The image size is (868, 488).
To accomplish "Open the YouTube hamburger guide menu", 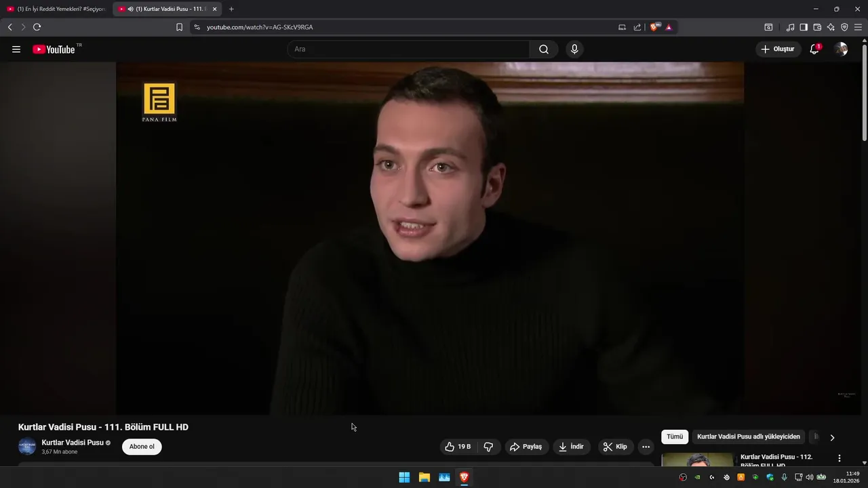I will [16, 49].
